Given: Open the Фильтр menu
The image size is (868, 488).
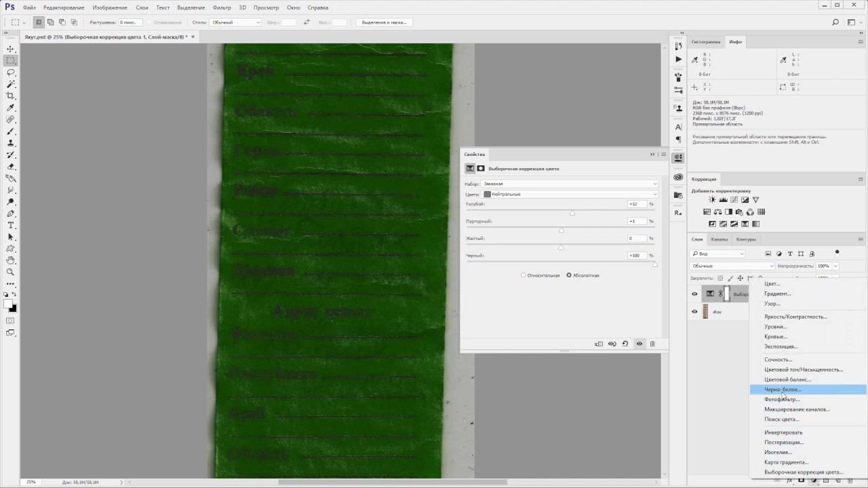Looking at the screenshot, I should (x=222, y=7).
